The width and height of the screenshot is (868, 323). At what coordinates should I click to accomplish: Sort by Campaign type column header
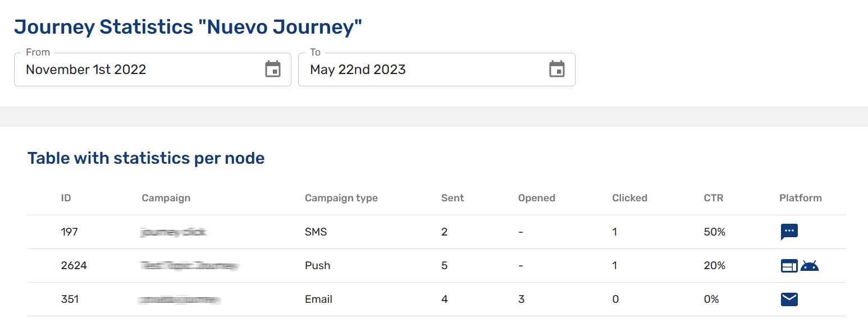(x=341, y=198)
